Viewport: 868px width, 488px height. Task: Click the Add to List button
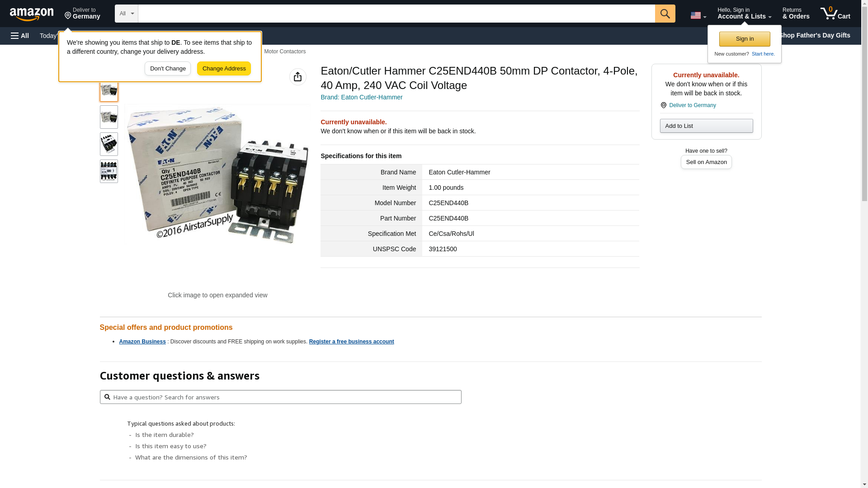tap(706, 126)
